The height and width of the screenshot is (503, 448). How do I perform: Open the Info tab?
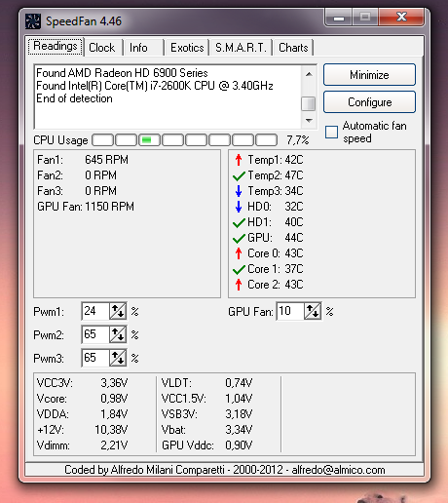pos(138,48)
